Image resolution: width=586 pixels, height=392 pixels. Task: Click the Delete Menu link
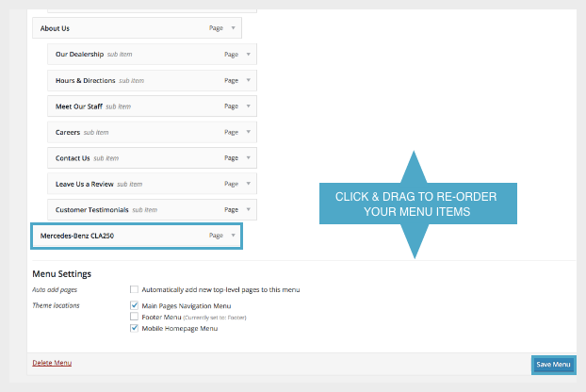[52, 363]
